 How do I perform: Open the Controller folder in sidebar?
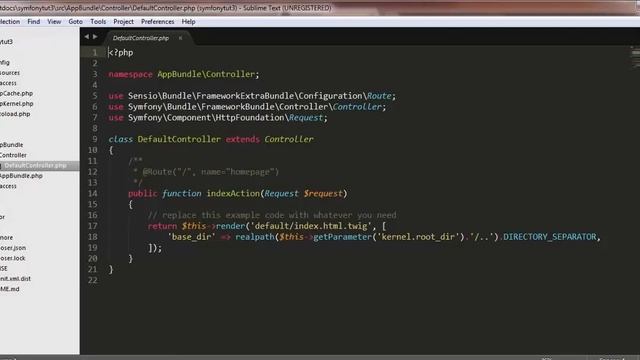pyautogui.click(x=13, y=155)
